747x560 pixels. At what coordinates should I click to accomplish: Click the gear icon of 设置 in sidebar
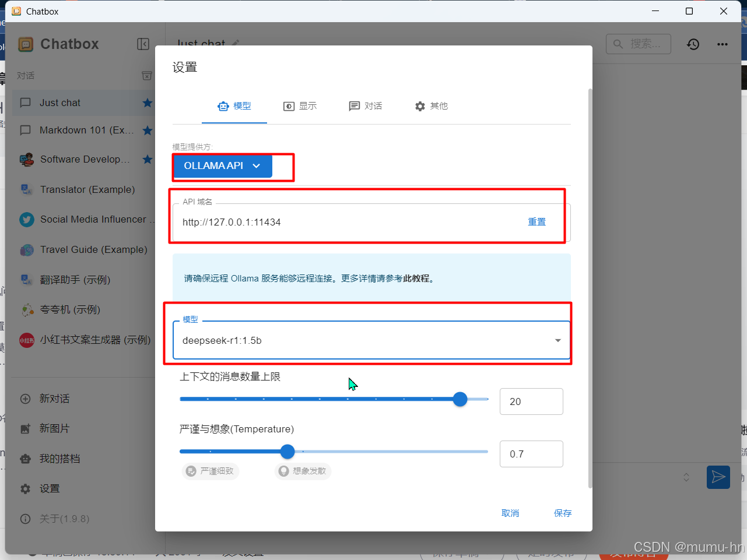(x=25, y=489)
